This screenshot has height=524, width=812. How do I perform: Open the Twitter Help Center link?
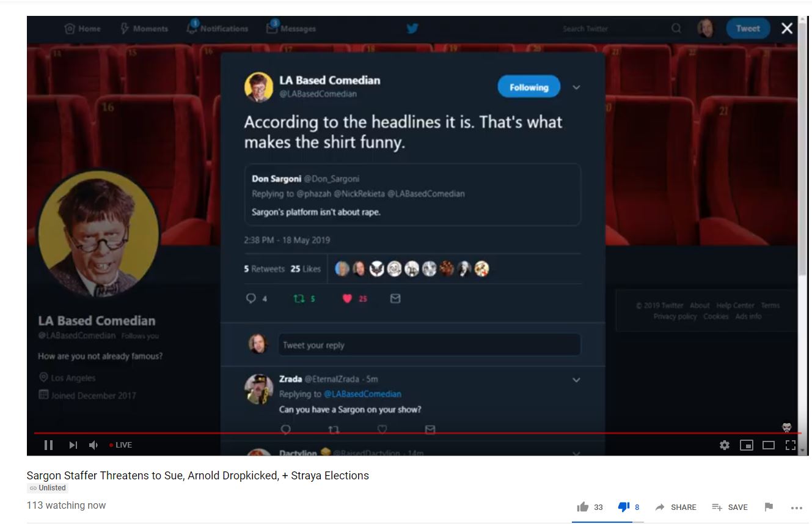click(735, 306)
